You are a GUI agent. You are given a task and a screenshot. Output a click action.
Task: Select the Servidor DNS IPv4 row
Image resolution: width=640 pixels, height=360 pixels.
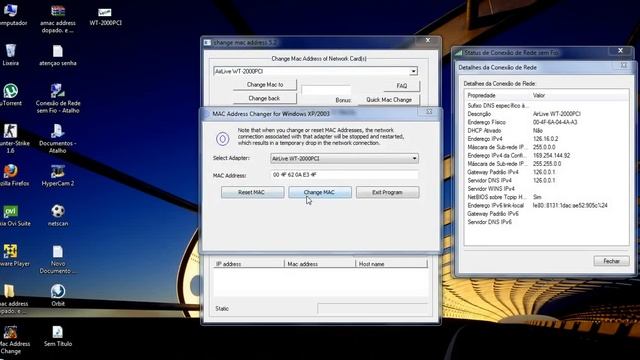click(x=546, y=180)
